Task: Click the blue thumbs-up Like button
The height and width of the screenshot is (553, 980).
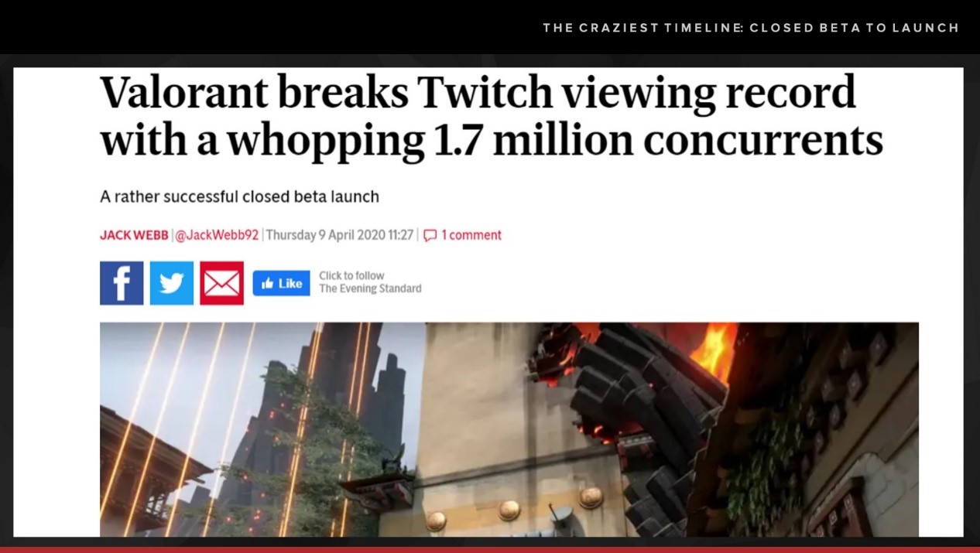Action: click(x=282, y=283)
